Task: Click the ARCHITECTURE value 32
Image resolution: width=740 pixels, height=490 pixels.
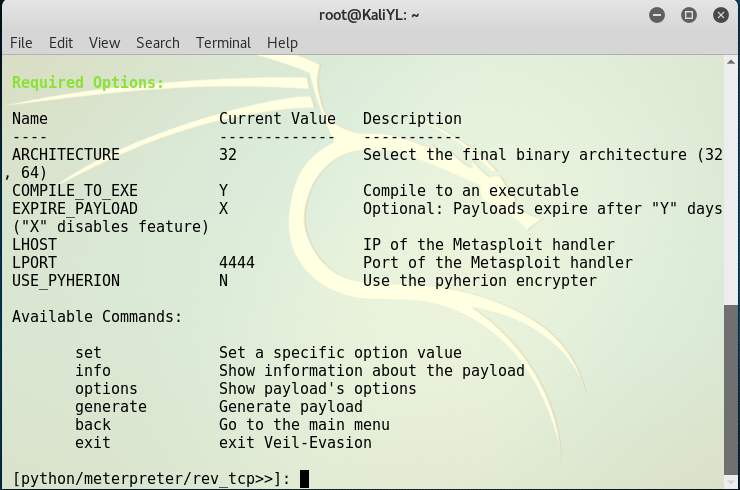Action: (x=227, y=154)
